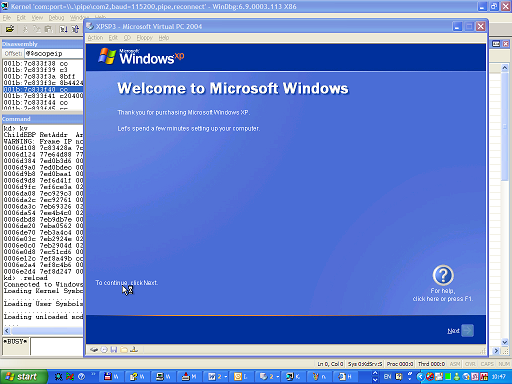Viewport: 512px width, 384px height.
Task: Click the Virtual PC network status icon
Action: (134, 350)
